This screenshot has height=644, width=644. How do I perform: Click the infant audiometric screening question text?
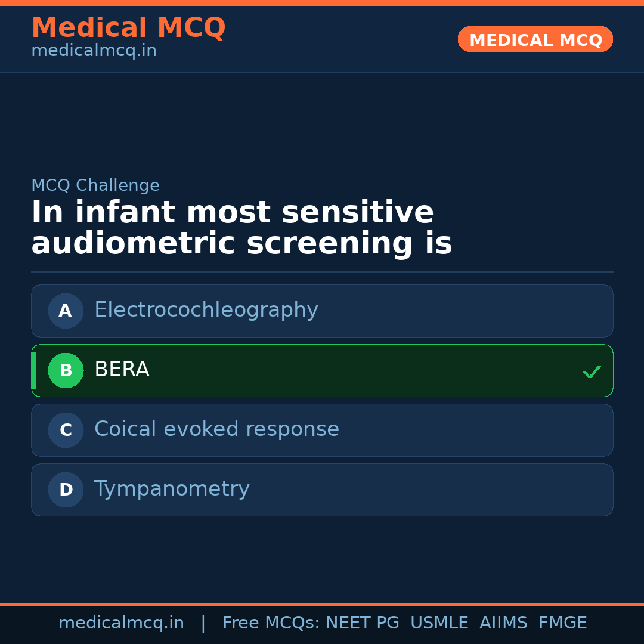pyautogui.click(x=241, y=228)
